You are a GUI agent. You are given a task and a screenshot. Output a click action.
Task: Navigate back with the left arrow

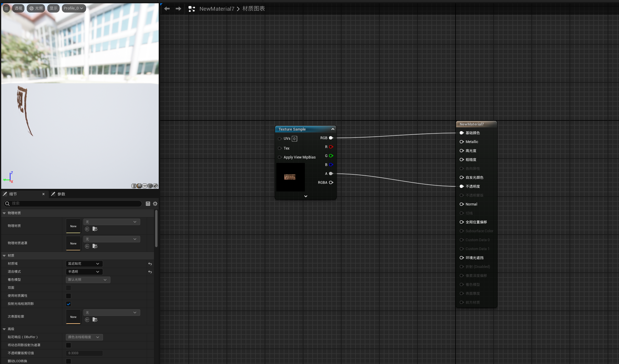coord(167,9)
